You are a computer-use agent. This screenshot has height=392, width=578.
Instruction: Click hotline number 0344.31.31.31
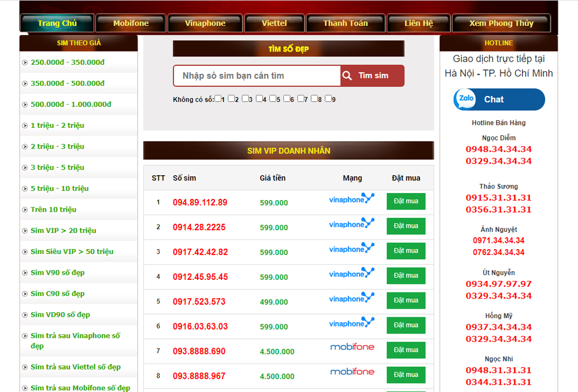498,382
